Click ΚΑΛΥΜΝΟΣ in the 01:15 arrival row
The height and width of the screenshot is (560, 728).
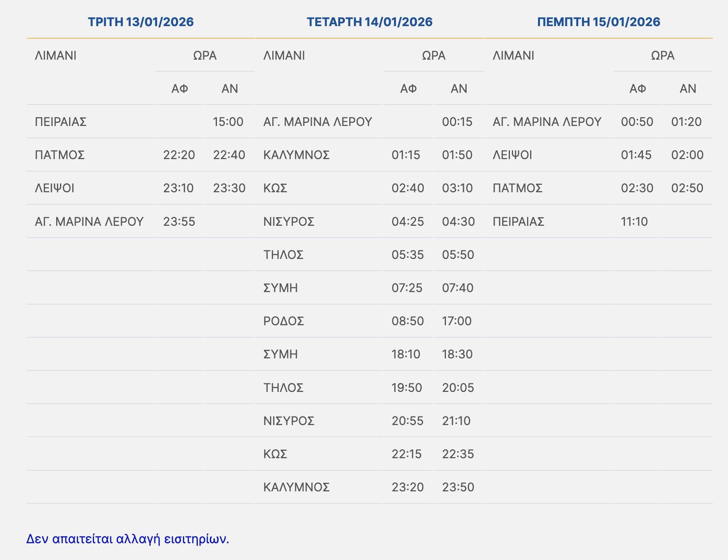(x=297, y=155)
